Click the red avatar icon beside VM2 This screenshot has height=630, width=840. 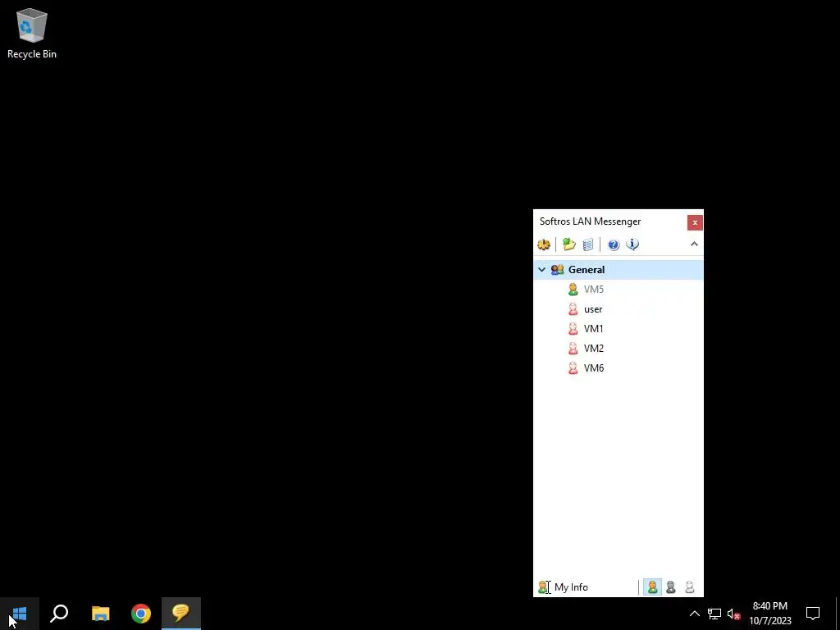[573, 349]
